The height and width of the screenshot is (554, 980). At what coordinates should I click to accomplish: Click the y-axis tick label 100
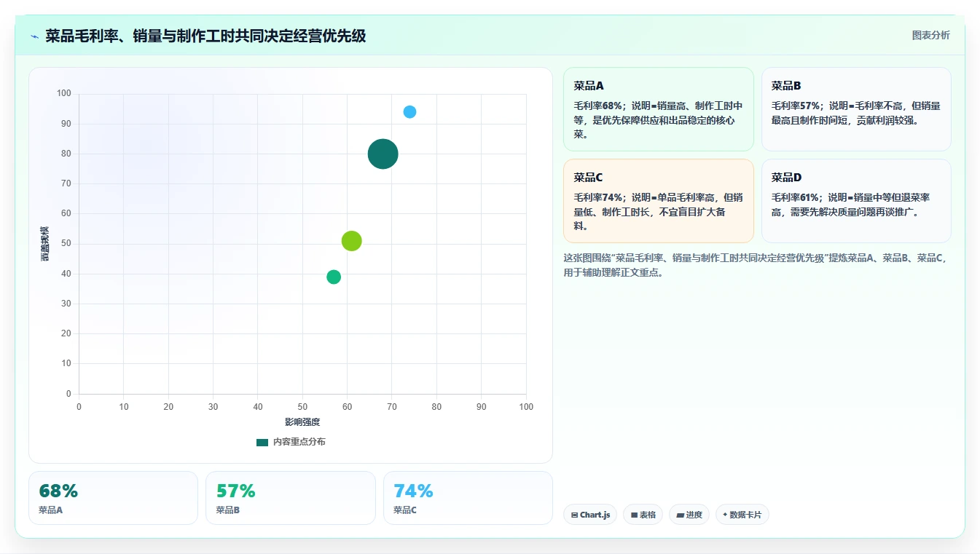(x=64, y=93)
